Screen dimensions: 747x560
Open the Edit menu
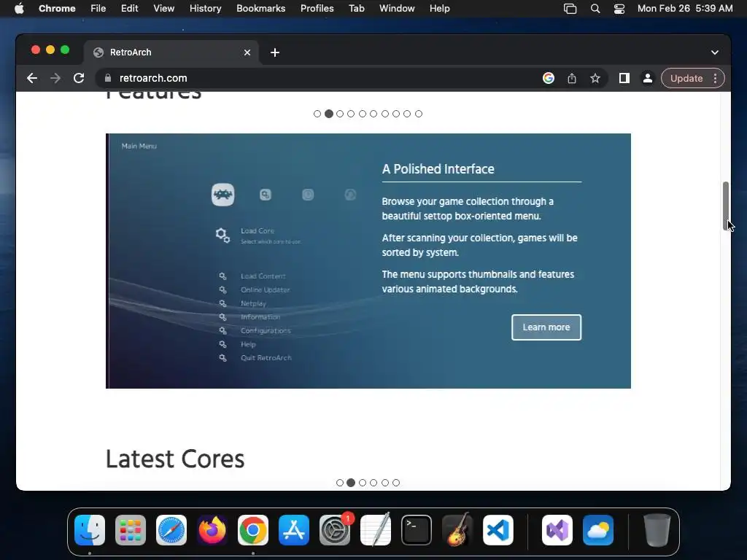pos(129,9)
